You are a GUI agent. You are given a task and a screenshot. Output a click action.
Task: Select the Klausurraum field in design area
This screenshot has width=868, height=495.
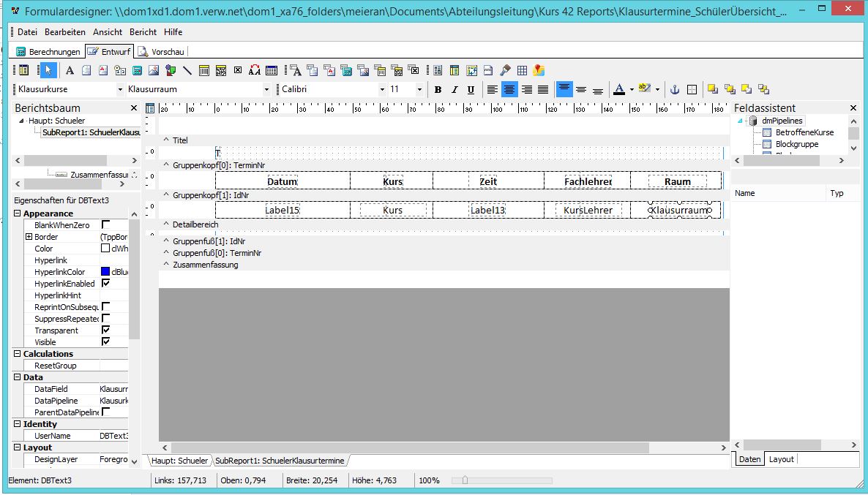click(x=680, y=210)
